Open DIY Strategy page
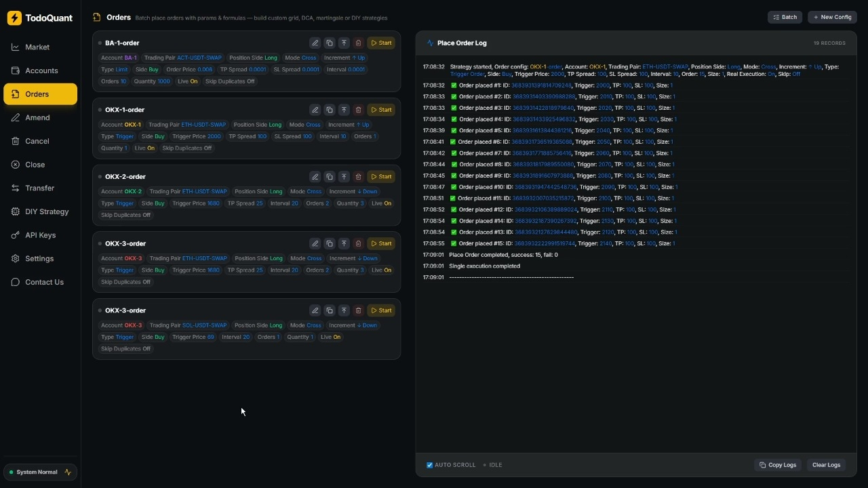 click(40, 211)
